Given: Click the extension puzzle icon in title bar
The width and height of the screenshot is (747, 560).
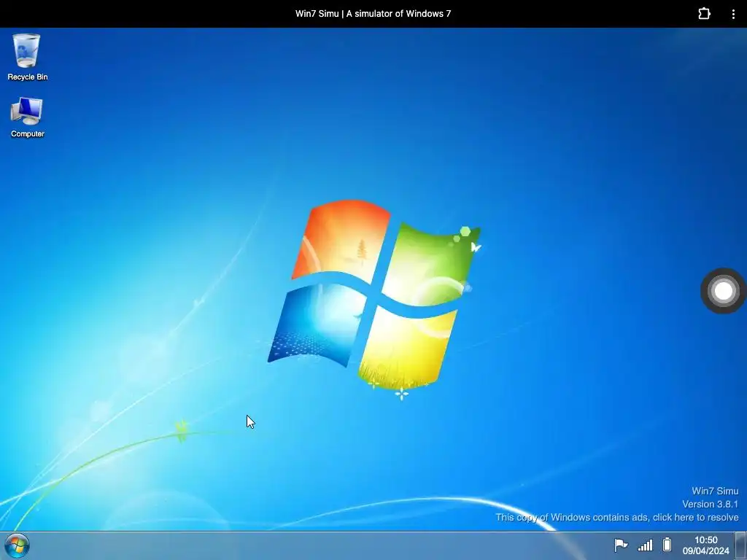Looking at the screenshot, I should (704, 13).
